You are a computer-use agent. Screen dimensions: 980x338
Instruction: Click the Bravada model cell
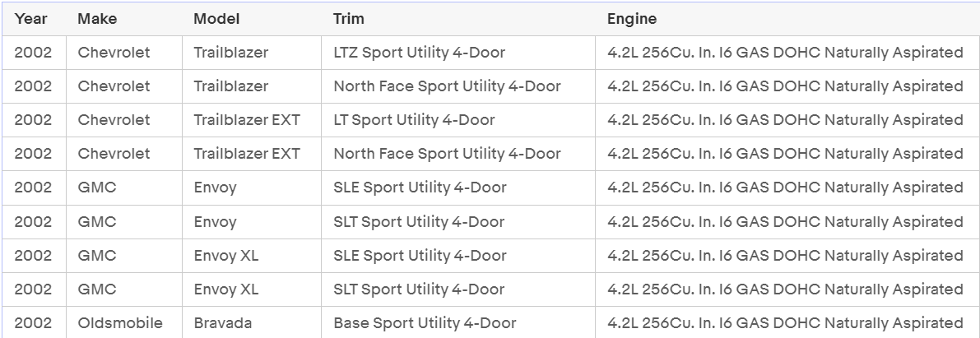click(222, 323)
